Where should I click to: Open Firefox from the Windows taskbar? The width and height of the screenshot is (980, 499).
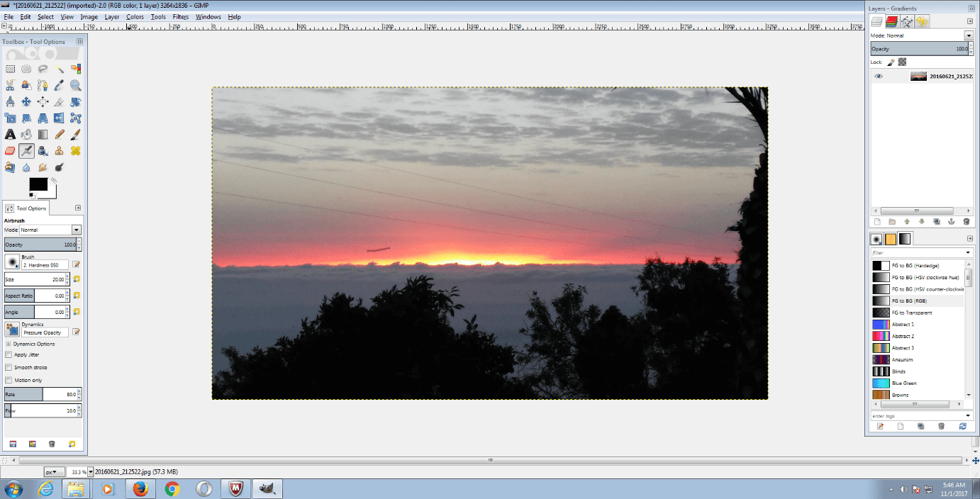click(x=140, y=488)
